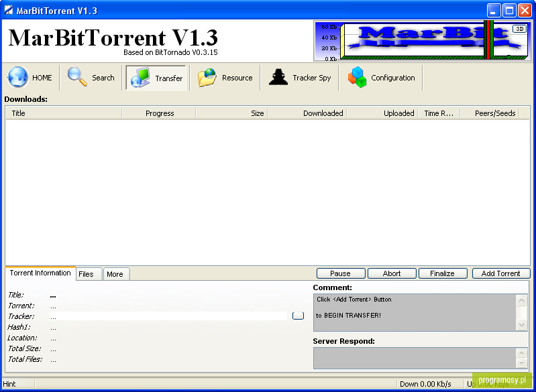Sort by Progress column header
Viewport: 536px width, 392px height.
coord(159,113)
